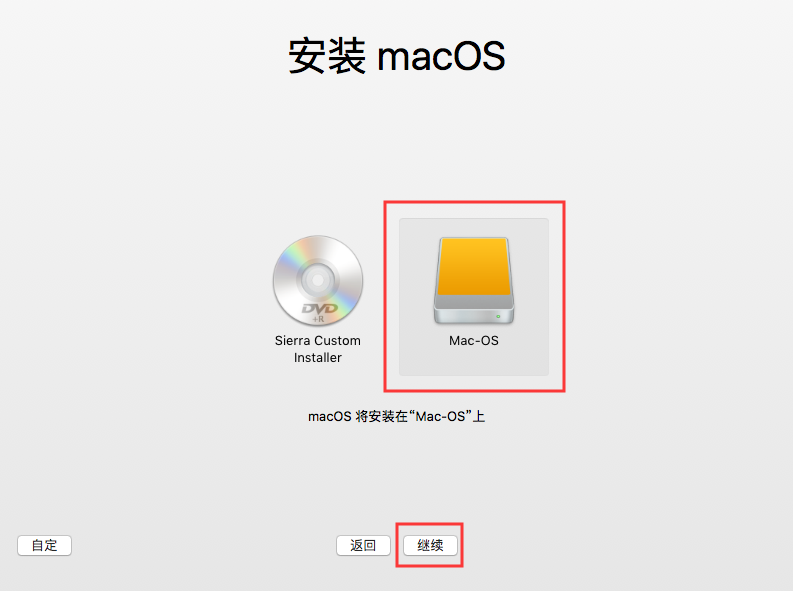Click the "Sierra Custom" label text

(x=318, y=341)
